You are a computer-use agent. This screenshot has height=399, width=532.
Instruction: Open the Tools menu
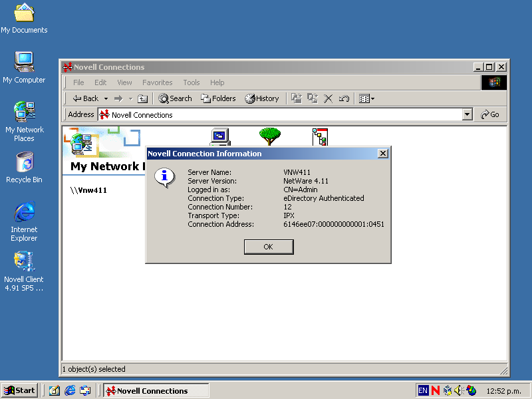tap(192, 82)
